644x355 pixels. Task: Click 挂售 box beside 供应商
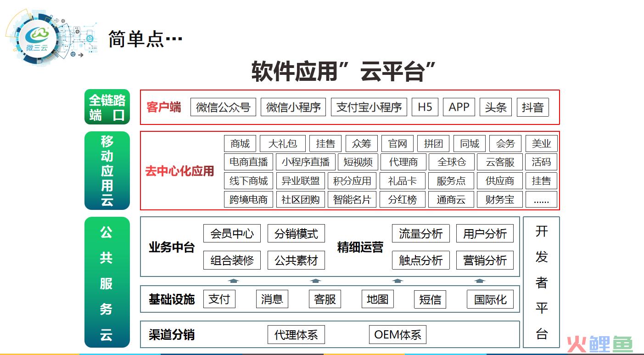point(542,181)
